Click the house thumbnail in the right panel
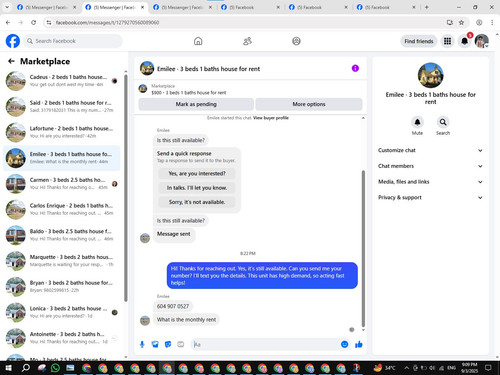 click(430, 75)
